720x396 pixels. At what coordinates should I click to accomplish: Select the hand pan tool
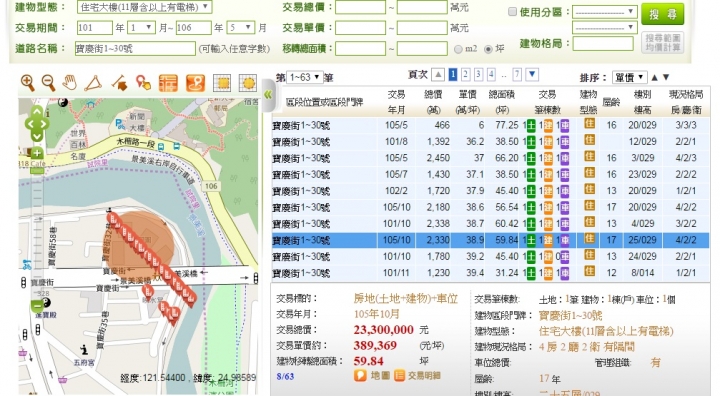tap(70, 83)
